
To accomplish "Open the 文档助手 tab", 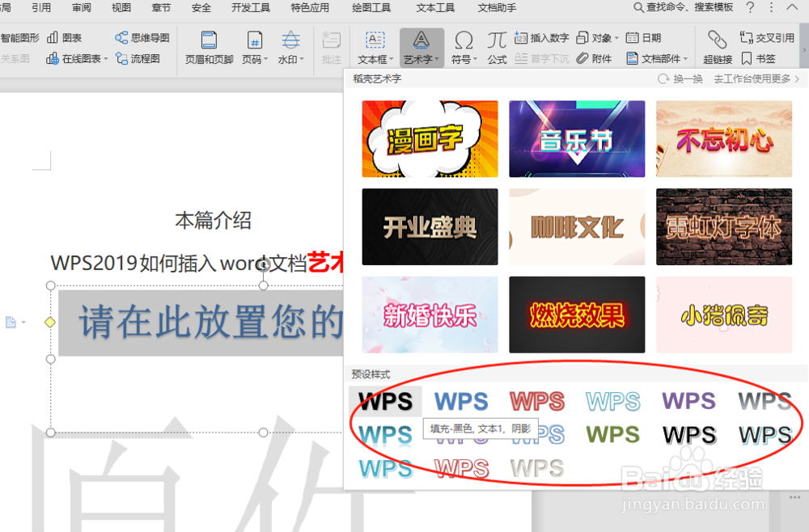I will coord(497,7).
